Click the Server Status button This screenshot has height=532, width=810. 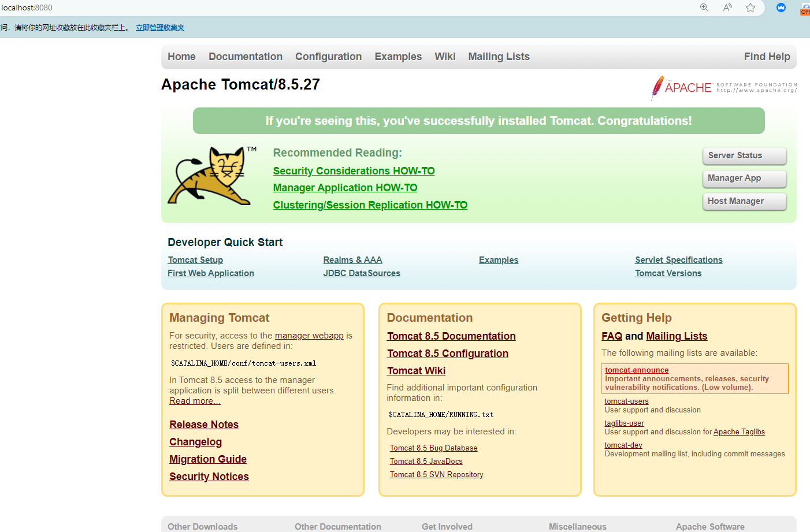point(745,155)
